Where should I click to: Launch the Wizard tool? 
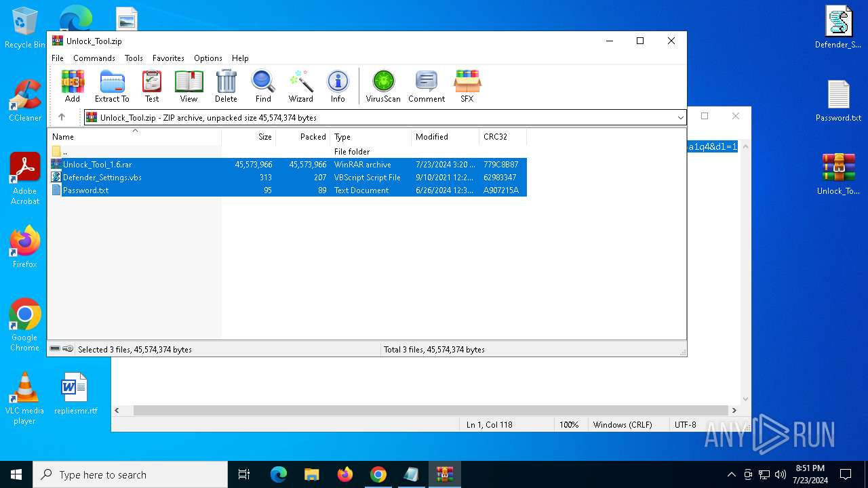pyautogui.click(x=301, y=86)
